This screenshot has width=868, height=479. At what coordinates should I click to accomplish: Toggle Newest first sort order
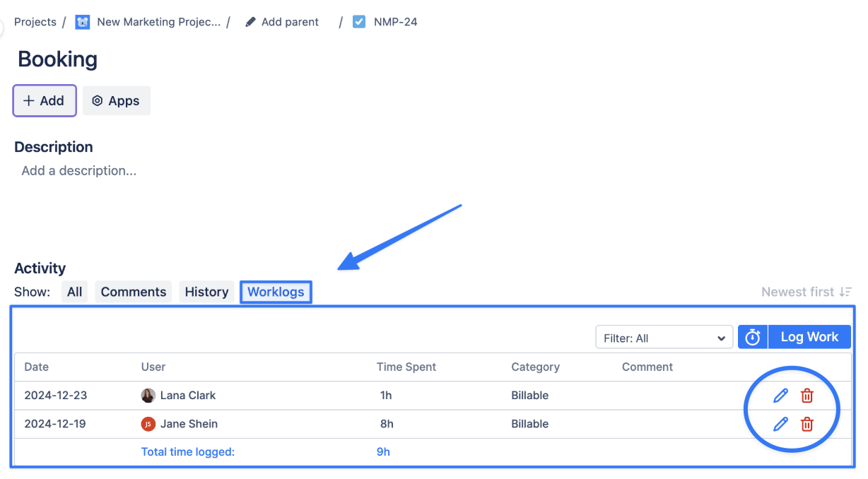coord(807,292)
